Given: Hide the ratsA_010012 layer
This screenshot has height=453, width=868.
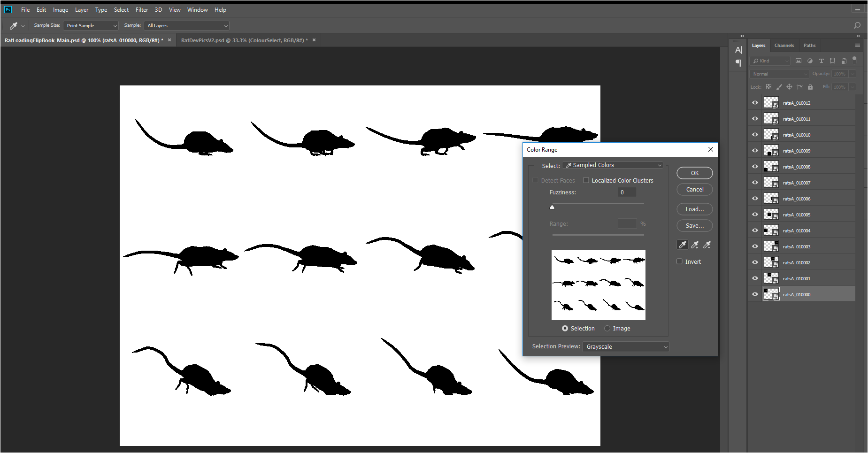Looking at the screenshot, I should (755, 102).
